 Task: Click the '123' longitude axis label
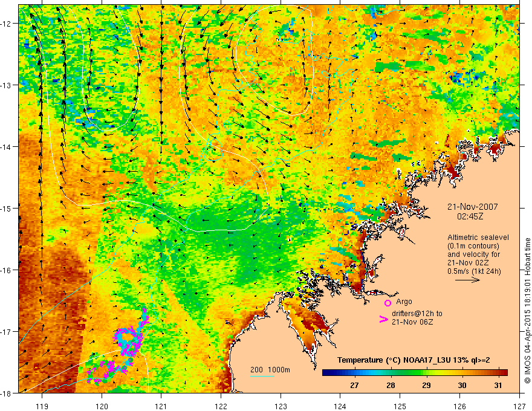point(281,406)
